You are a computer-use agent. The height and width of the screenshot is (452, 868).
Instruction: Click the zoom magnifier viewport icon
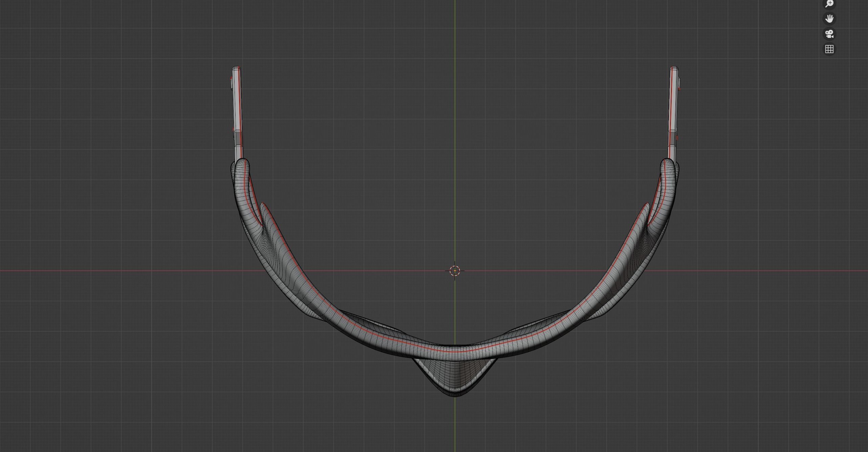pyautogui.click(x=829, y=4)
